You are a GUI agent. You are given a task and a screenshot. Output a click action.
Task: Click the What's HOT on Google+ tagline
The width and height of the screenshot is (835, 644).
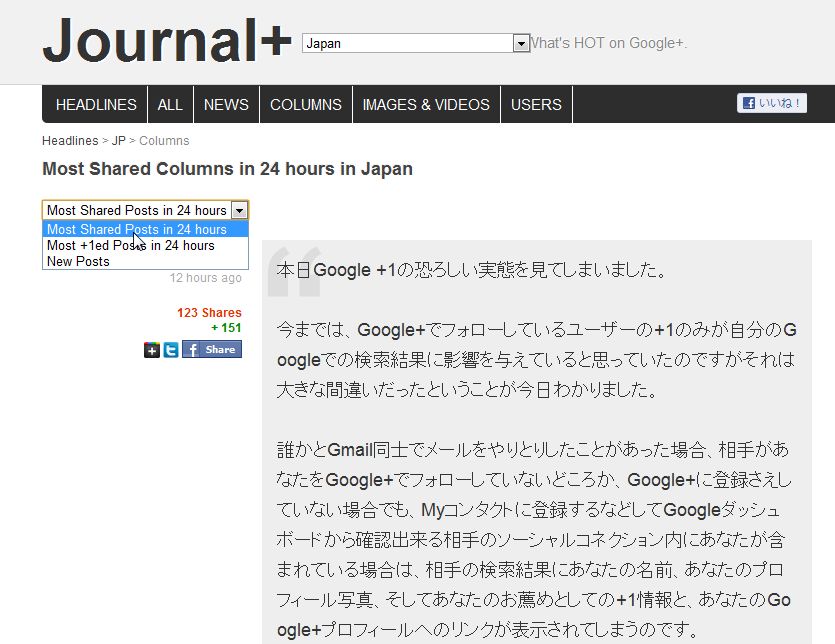[x=608, y=43]
